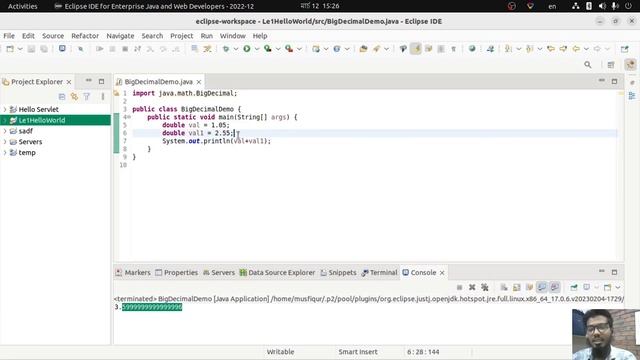The width and height of the screenshot is (640, 360).
Task: Open the Project Explorer View Menu
Action: click(x=103, y=97)
